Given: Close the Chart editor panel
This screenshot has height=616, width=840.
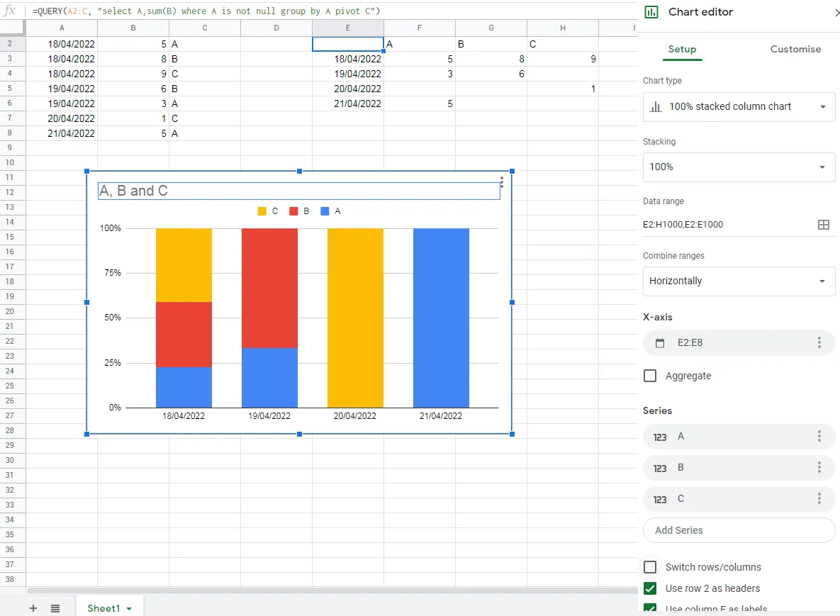Looking at the screenshot, I should click(836, 12).
